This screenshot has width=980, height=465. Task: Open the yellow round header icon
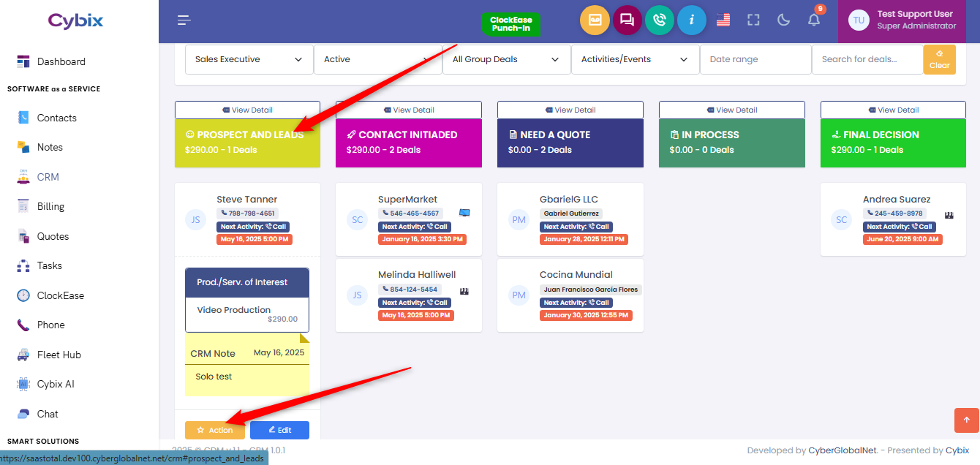coord(595,20)
